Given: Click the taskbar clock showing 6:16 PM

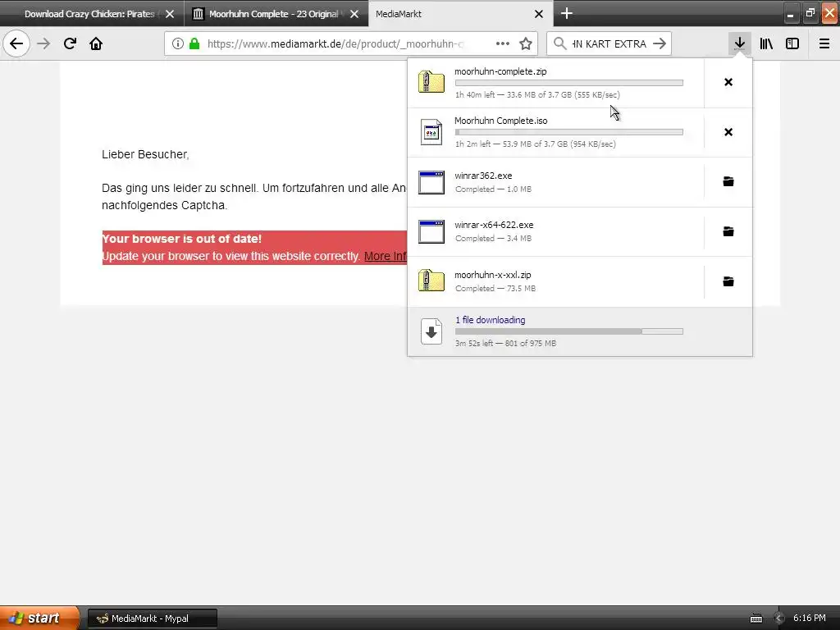Looking at the screenshot, I should (810, 618).
